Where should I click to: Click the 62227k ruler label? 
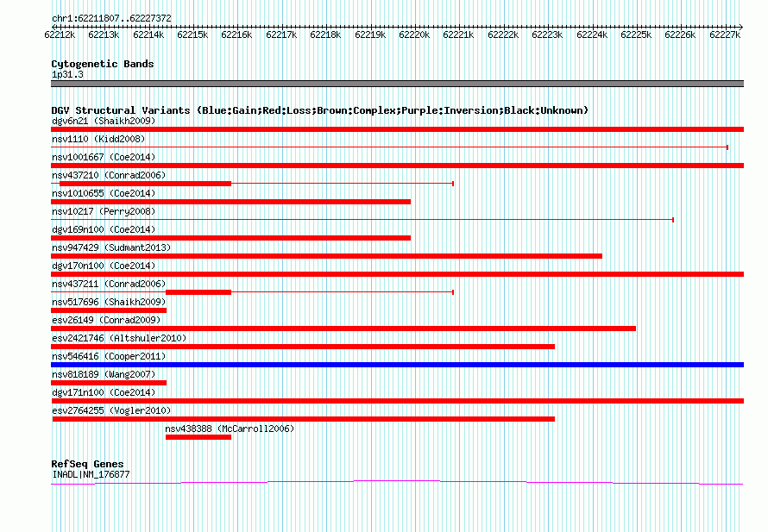(x=725, y=34)
